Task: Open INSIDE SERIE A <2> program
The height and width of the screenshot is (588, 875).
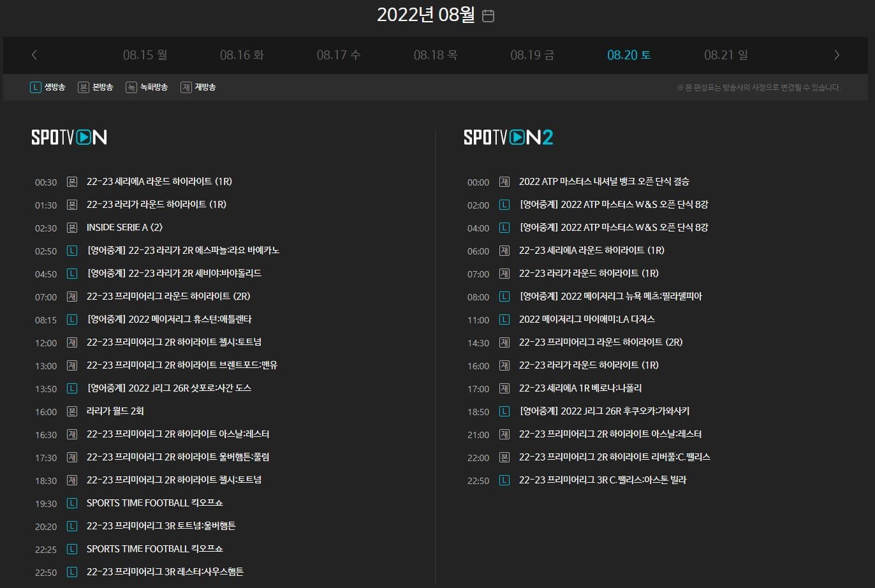Action: pos(124,228)
